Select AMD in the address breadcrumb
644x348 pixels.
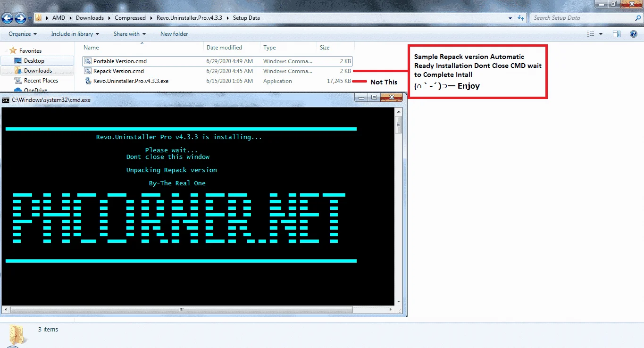(x=59, y=18)
